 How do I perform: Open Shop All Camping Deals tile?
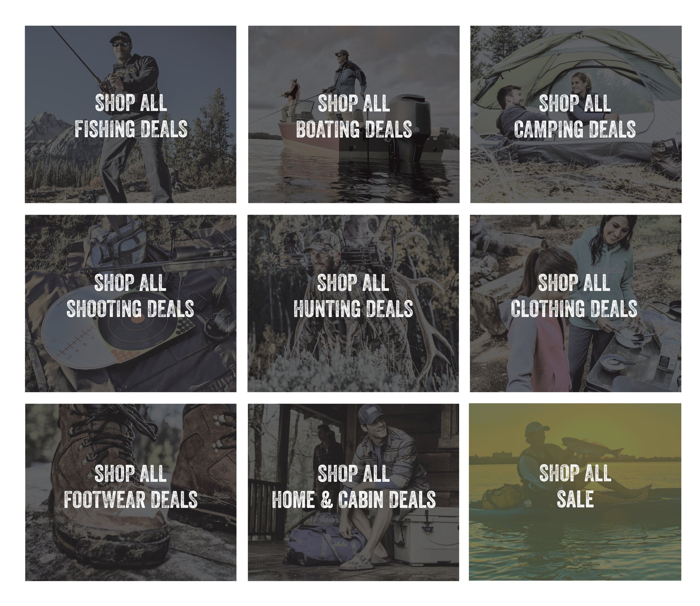click(x=576, y=114)
